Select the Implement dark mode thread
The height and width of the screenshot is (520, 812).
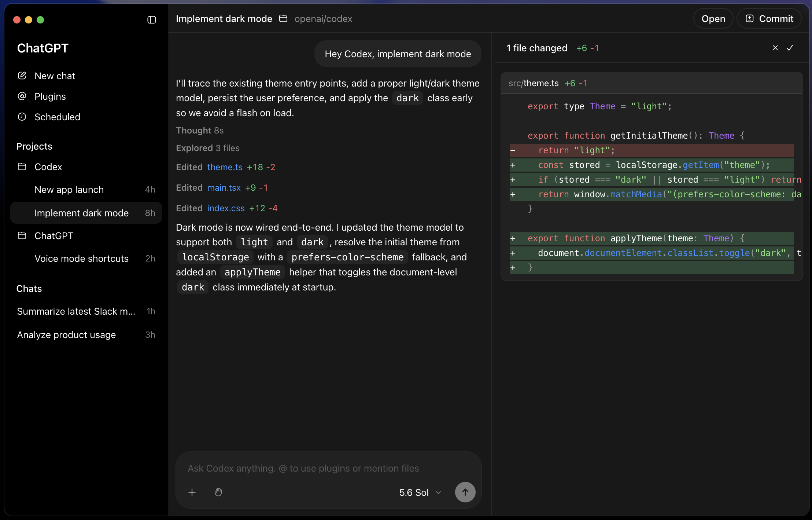coord(86,213)
